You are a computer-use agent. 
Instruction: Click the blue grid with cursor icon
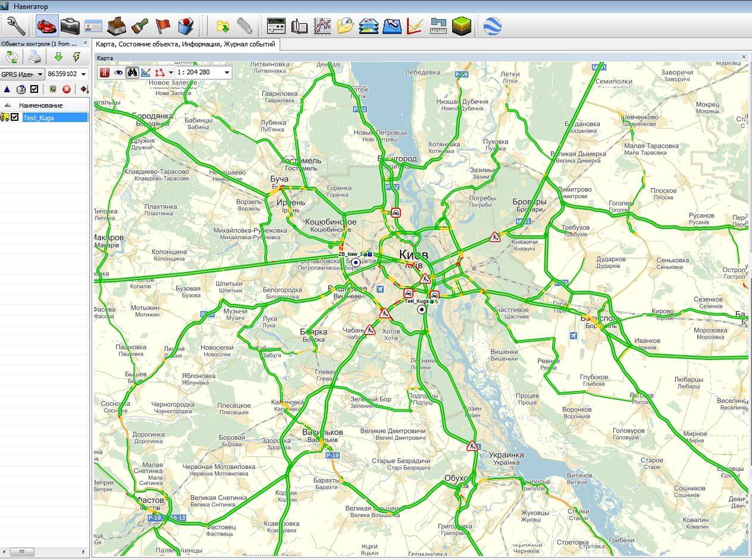click(x=392, y=26)
